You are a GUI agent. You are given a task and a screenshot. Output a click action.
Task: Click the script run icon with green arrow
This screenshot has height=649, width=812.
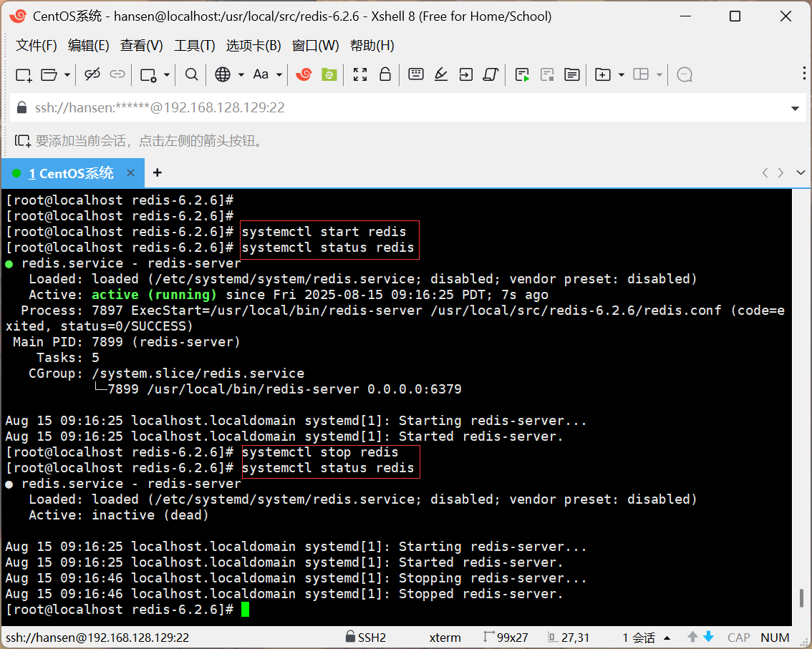[522, 74]
